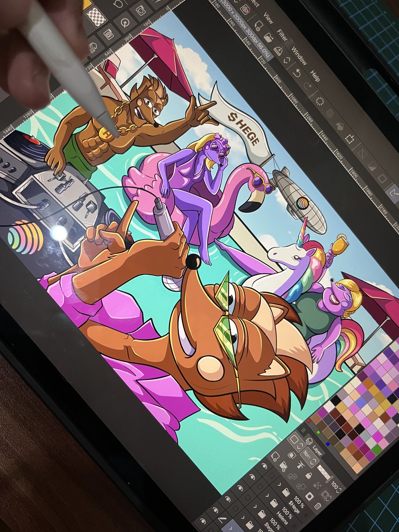
Task: Click the Invert Selected Area icon
Action: coord(372,166)
